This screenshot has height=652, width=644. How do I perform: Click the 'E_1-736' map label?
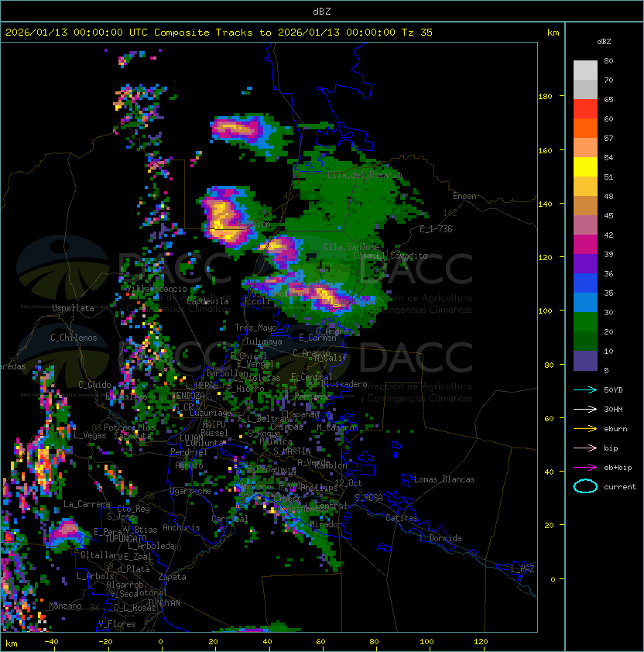coord(436,229)
